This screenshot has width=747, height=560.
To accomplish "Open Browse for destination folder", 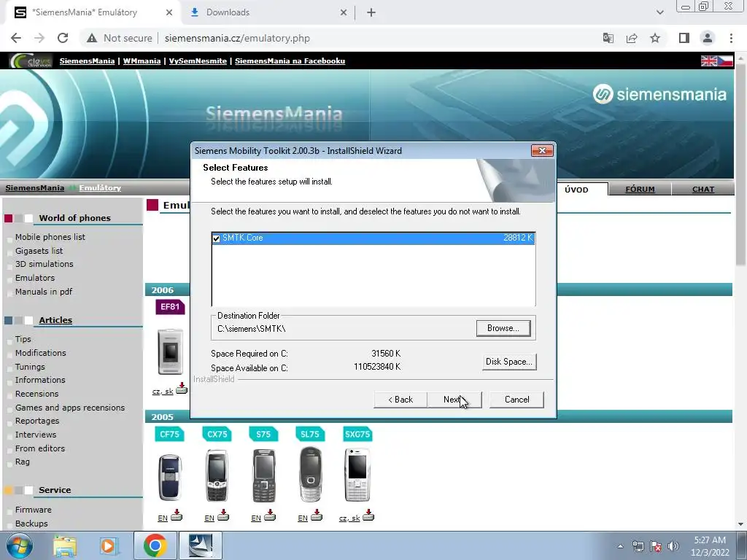I will pos(503,328).
